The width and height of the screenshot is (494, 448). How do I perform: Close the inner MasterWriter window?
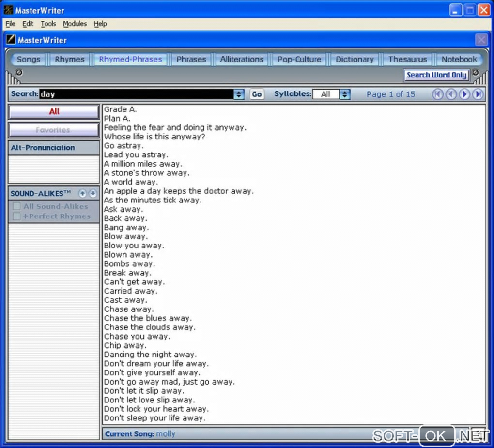tap(481, 40)
